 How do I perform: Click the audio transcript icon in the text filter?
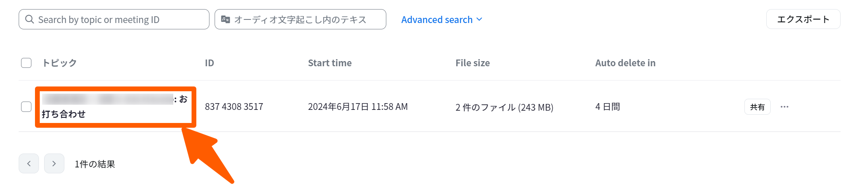coord(225,19)
